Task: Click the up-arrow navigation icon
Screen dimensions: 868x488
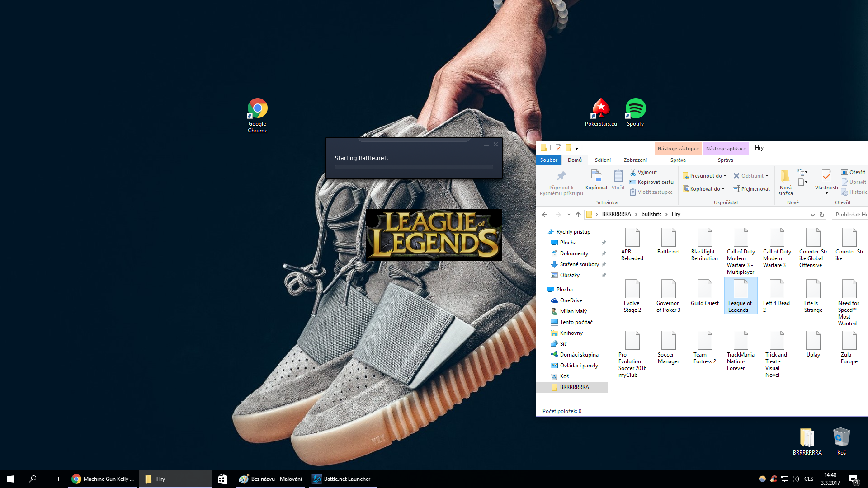Action: click(x=578, y=215)
